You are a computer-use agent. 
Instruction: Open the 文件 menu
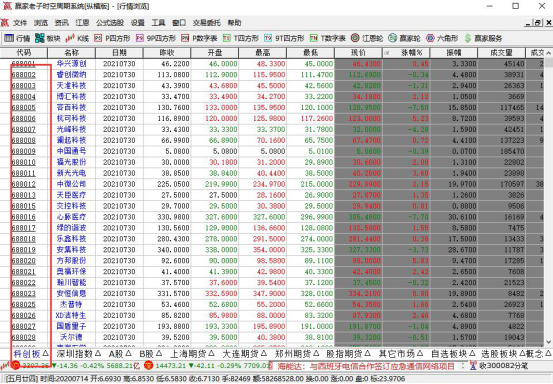[20, 23]
